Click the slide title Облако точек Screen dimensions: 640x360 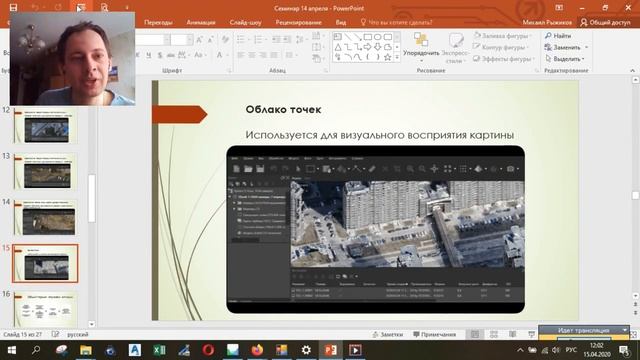283,109
